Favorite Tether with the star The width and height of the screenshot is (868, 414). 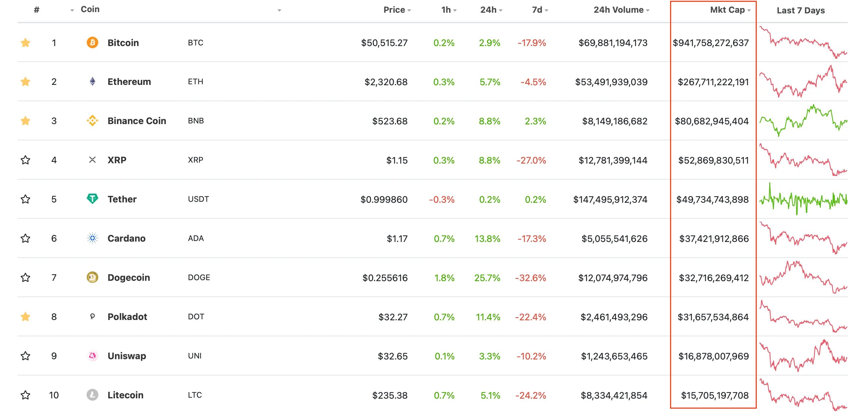25,199
